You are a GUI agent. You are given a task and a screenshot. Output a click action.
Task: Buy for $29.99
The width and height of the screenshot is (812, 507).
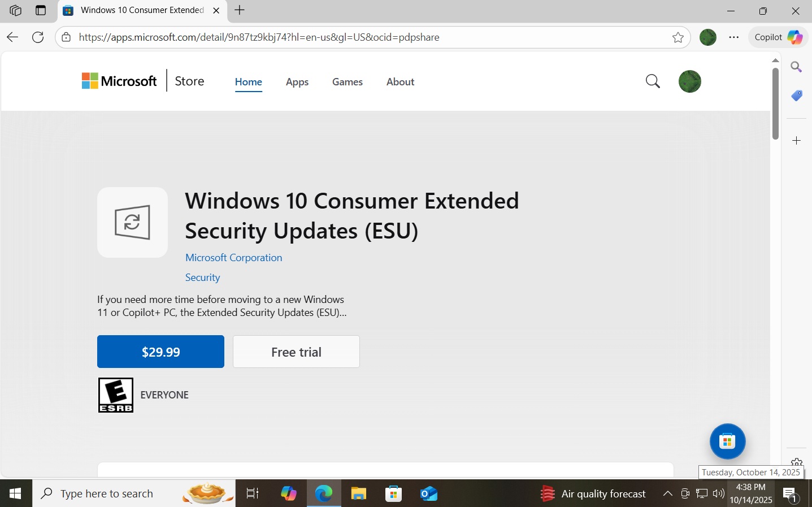(160, 352)
